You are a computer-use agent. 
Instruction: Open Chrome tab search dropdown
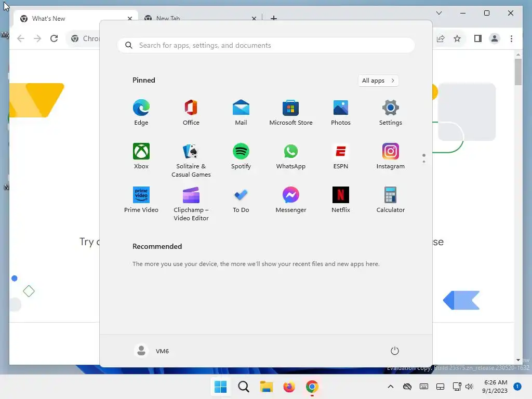[439, 13]
